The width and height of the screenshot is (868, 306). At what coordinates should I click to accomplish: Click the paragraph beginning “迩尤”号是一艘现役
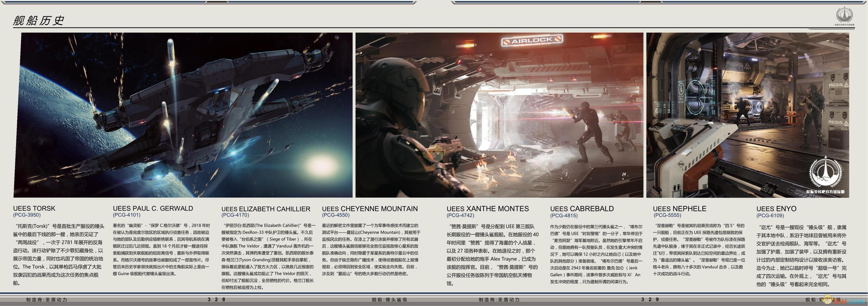coord(801,255)
